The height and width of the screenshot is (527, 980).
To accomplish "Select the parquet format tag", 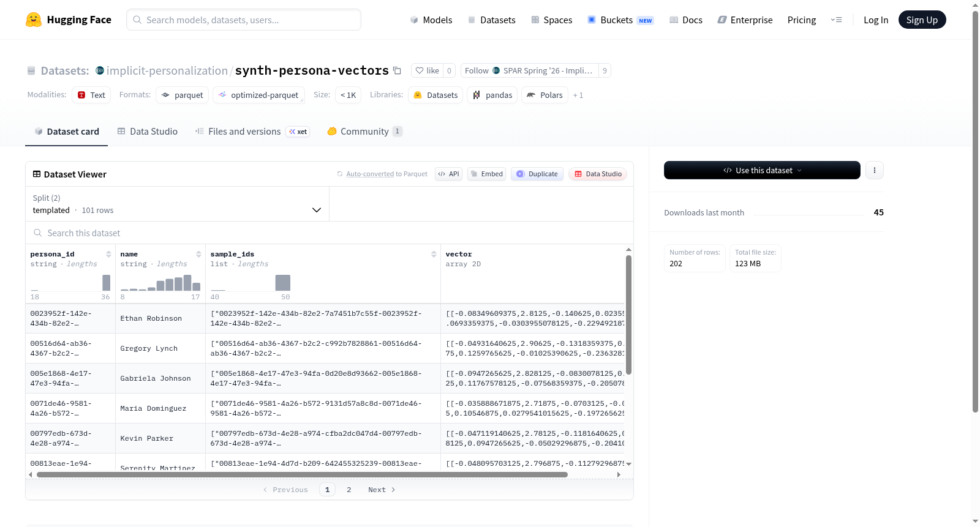I will pyautogui.click(x=182, y=95).
